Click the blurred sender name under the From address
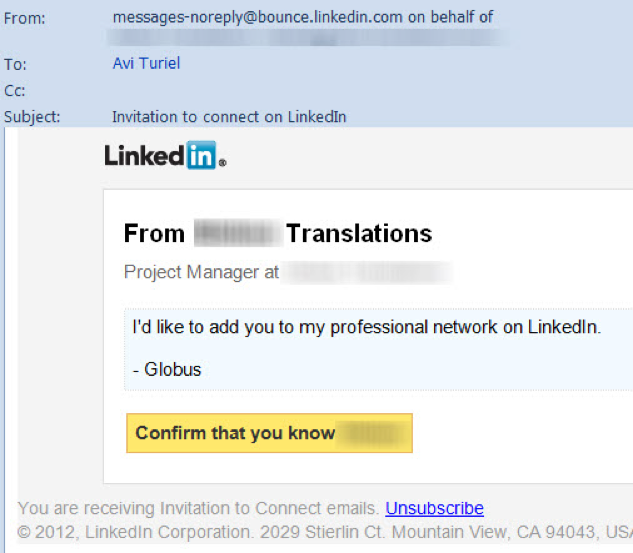633x553 pixels. coord(310,39)
